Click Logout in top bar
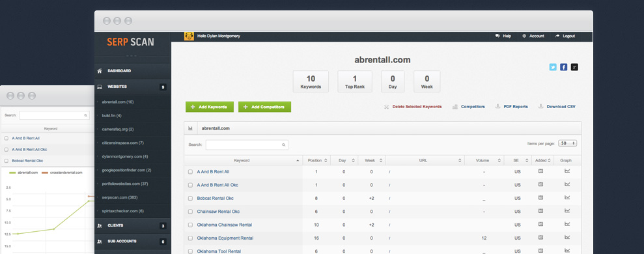Screen dimensions: 644x254 pyautogui.click(x=566, y=36)
